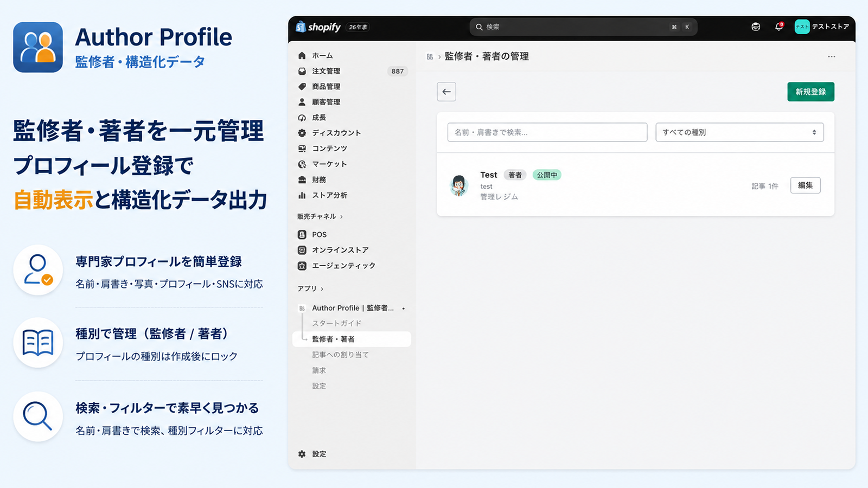Click the 887 orders count badge
Viewport: 868px width, 488px height.
[x=398, y=71]
